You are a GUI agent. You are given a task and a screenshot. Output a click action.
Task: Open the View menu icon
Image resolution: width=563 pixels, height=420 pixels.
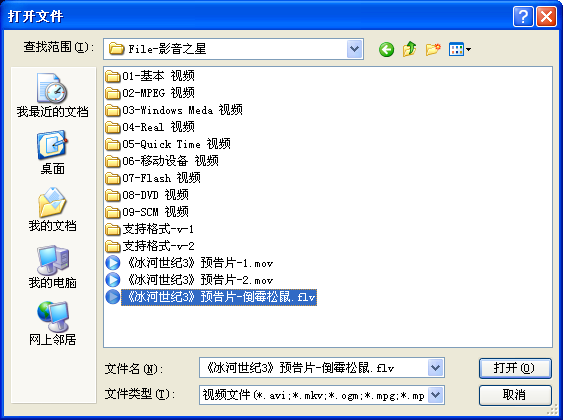[x=460, y=49]
